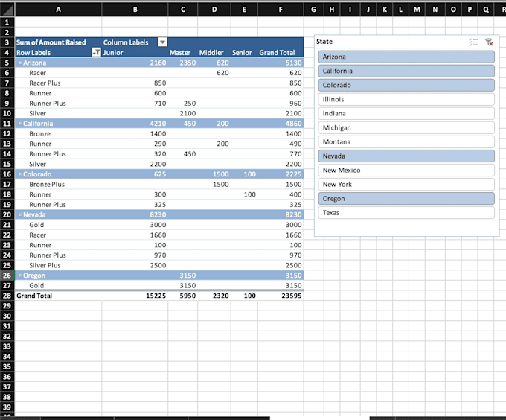The width and height of the screenshot is (506, 420).
Task: Select column B header
Action: [x=135, y=10]
